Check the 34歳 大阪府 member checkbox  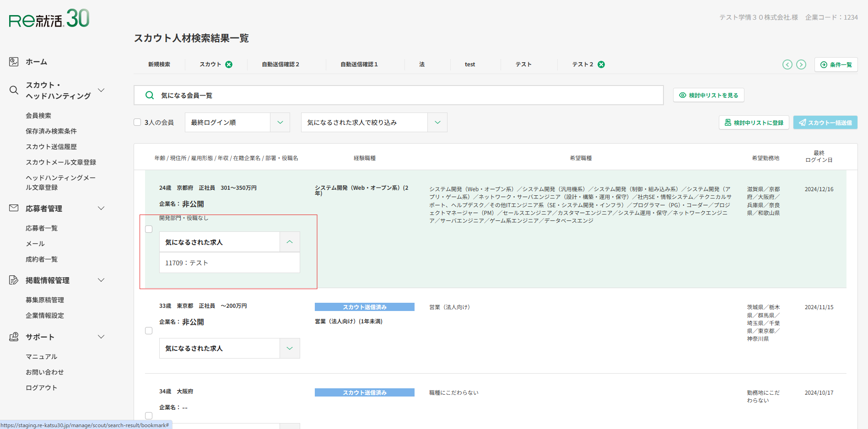(149, 416)
